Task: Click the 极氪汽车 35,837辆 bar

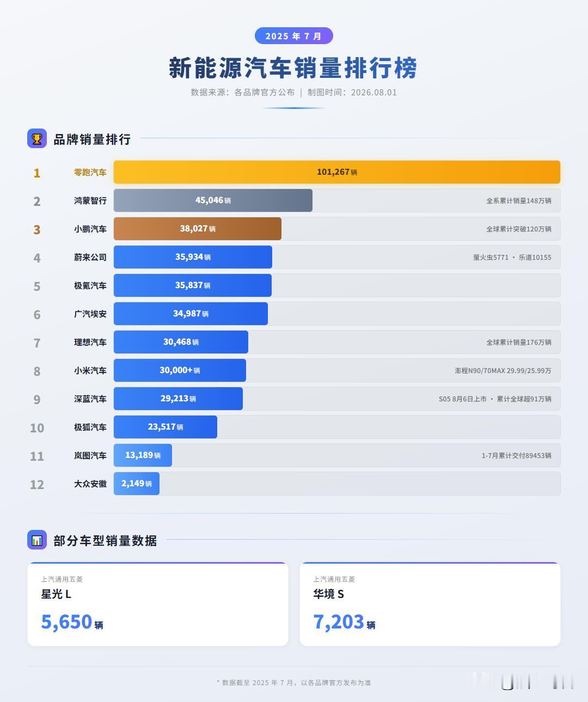Action: [x=193, y=285]
